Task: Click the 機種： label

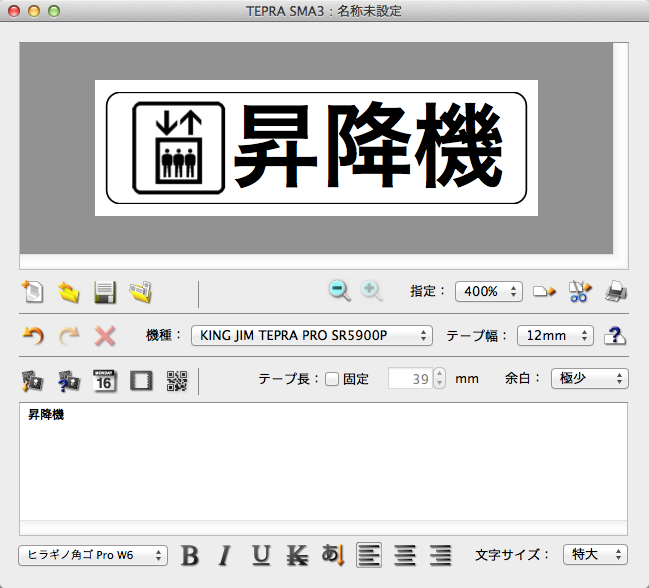Action: (x=164, y=335)
